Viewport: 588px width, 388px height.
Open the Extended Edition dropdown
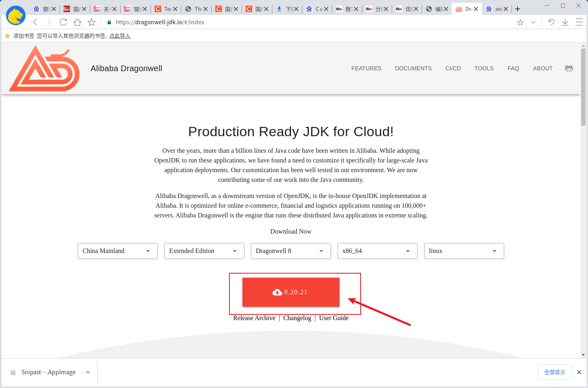coord(204,251)
